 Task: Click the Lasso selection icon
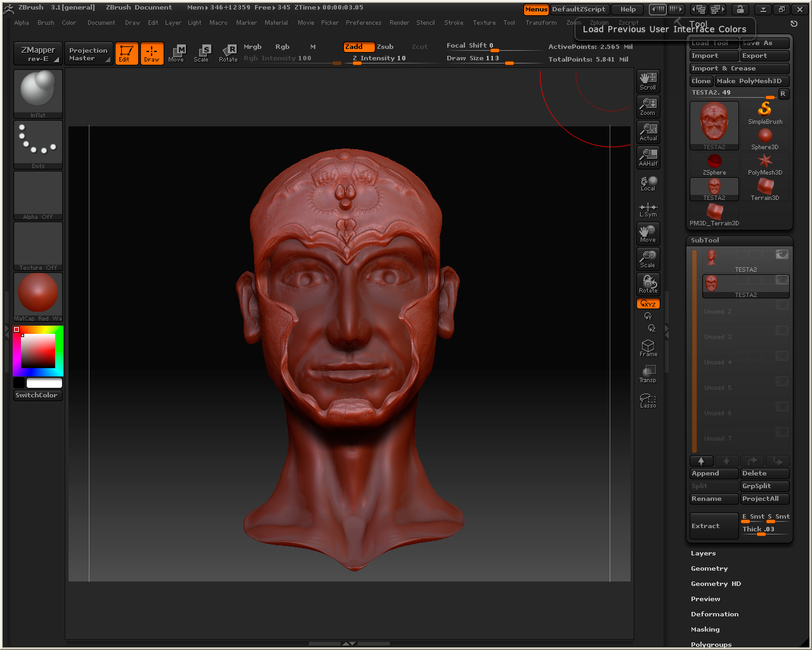[648, 400]
